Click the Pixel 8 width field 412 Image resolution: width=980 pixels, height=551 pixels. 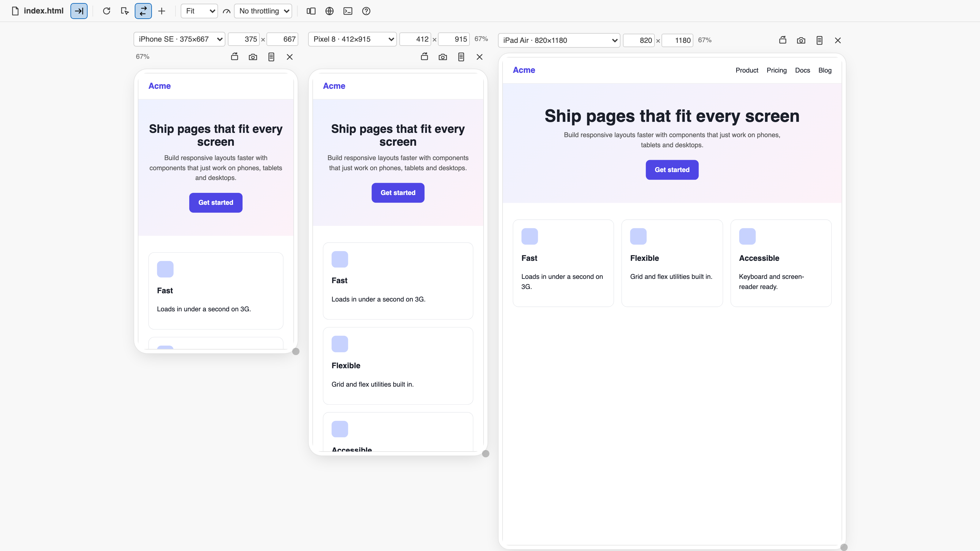coord(415,39)
